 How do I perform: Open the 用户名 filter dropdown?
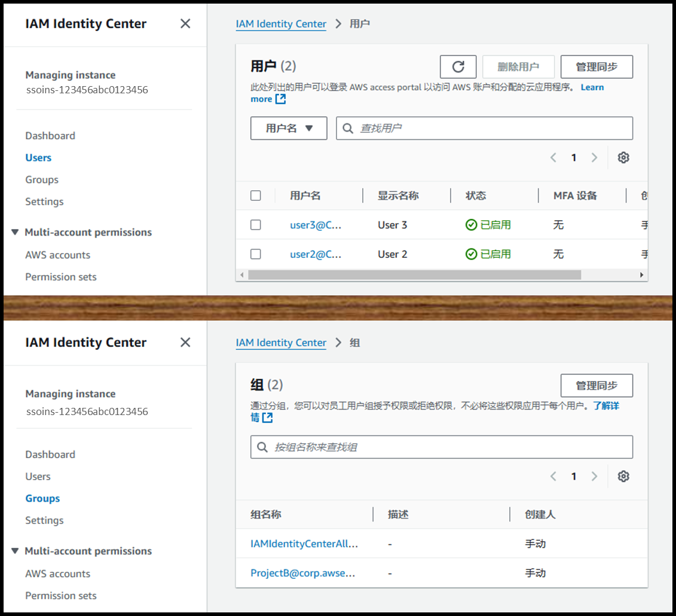(289, 128)
